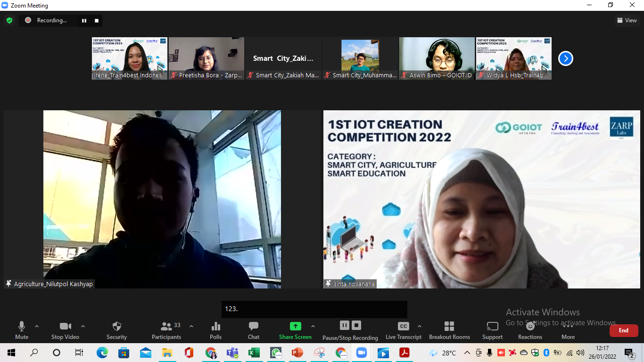This screenshot has width=644, height=362.
Task: Expand video options arrow next to Stop Video
Action: coord(83,326)
